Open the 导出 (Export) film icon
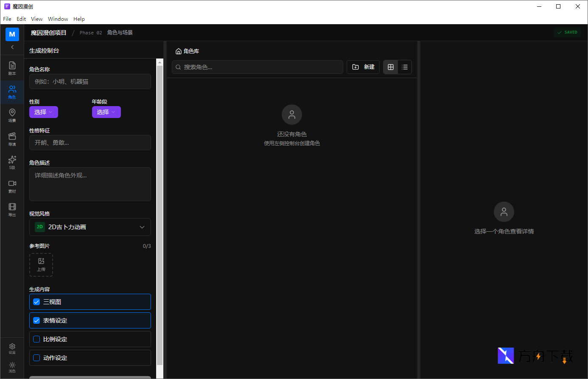This screenshot has height=379, width=588. point(12,209)
